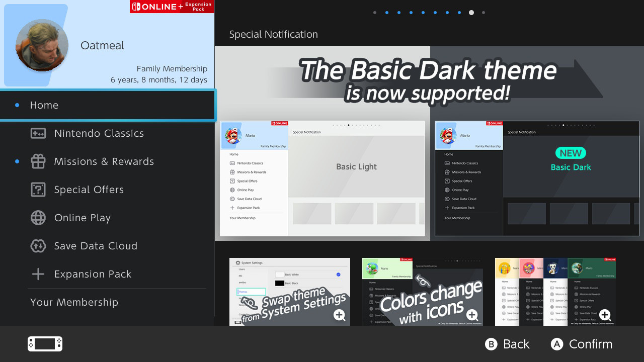Click the Basic Dark theme preview
This screenshot has width=644, height=362.
click(x=537, y=178)
